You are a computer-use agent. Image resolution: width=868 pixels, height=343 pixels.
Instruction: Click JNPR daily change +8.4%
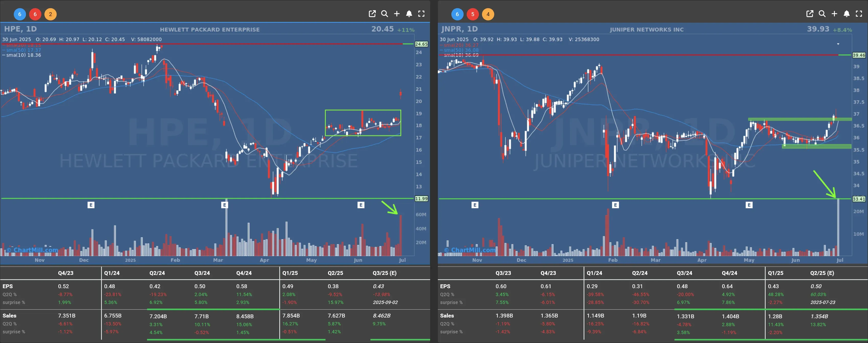842,30
